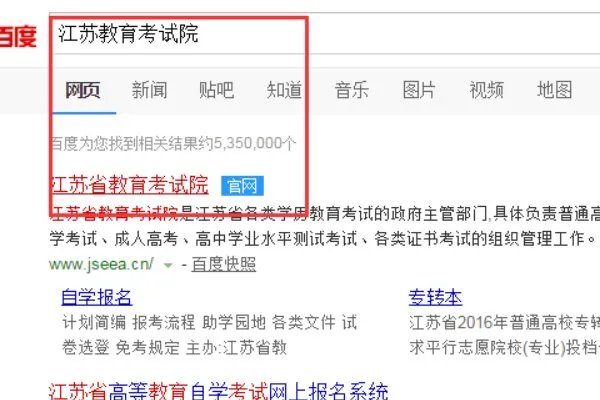The image size is (600, 400).
Task: Click the text 卷选登 免考规定 主办:江苏省教
Action: click(174, 348)
